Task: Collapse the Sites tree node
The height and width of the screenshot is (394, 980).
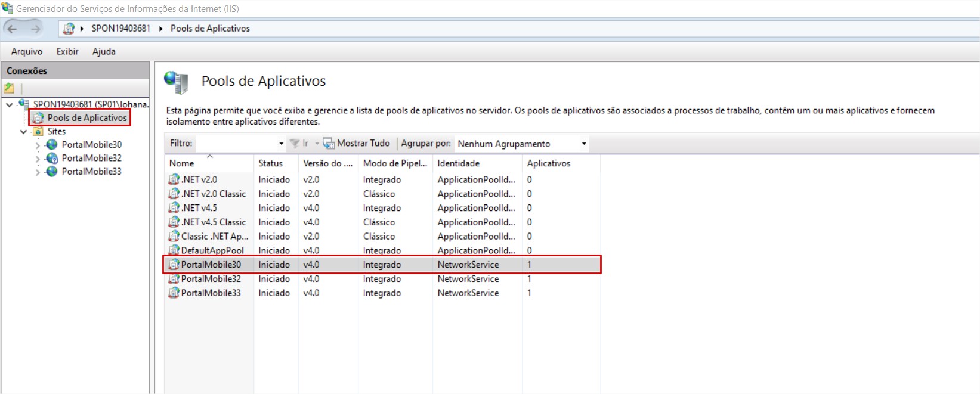Action: (24, 132)
